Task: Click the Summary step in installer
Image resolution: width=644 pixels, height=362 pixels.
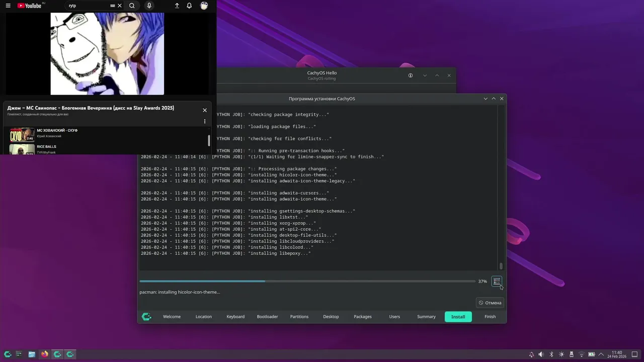Action: [426, 317]
